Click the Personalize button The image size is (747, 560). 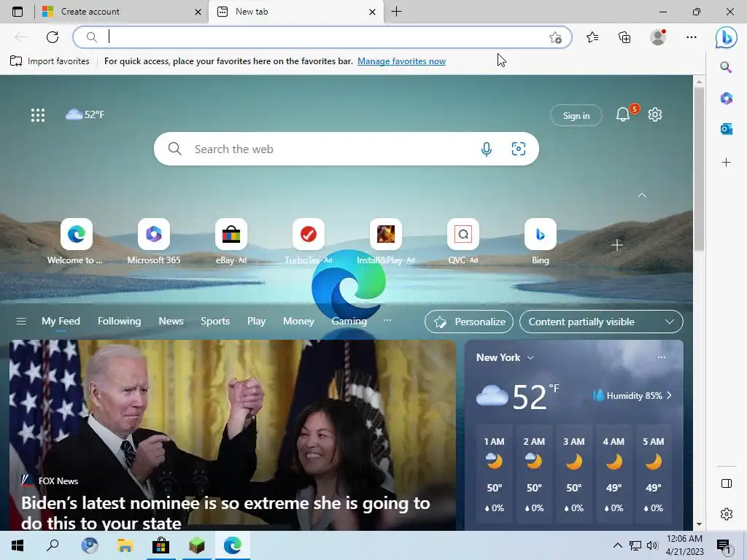click(469, 322)
